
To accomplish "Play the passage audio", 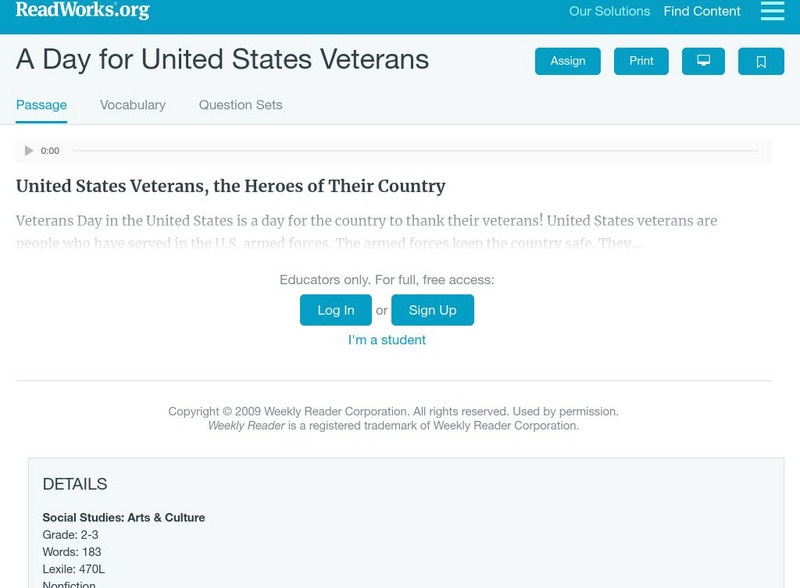I will (29, 151).
